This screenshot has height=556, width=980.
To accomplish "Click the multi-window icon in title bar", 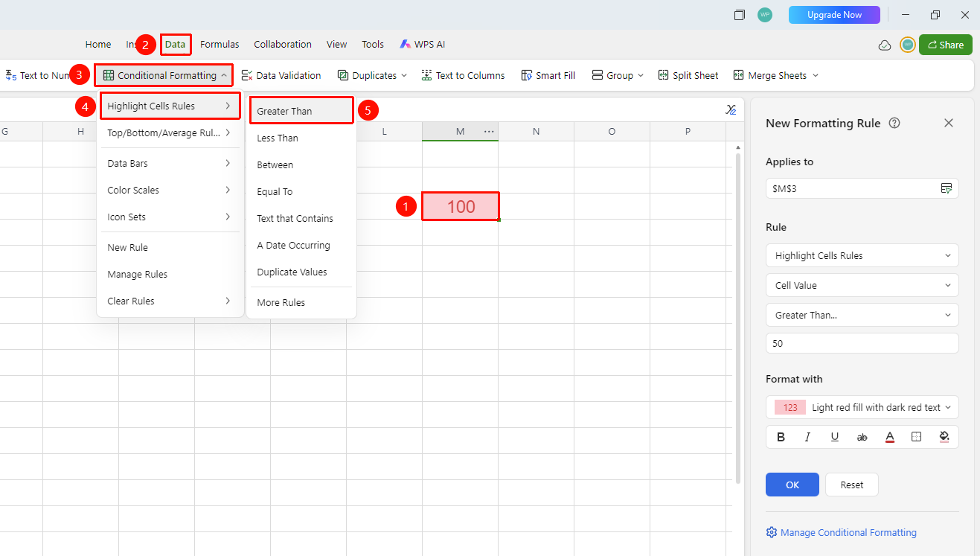I will pos(739,15).
